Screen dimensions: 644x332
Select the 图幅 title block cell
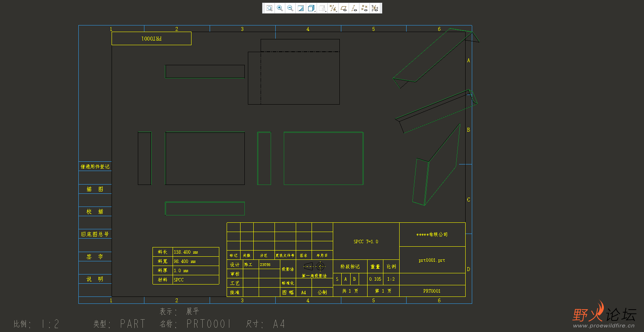(x=288, y=292)
